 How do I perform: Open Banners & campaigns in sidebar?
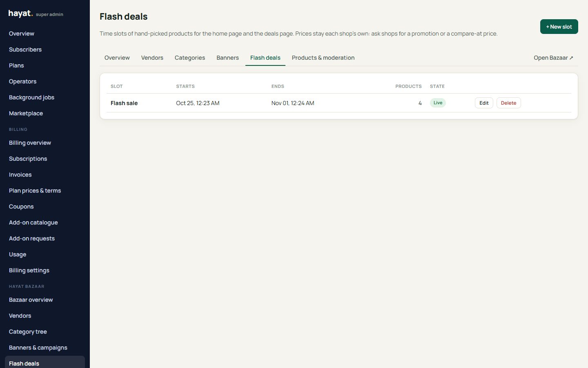(38, 348)
